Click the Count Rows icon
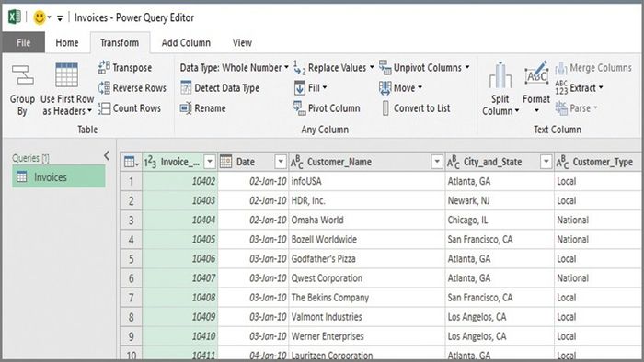 point(104,108)
